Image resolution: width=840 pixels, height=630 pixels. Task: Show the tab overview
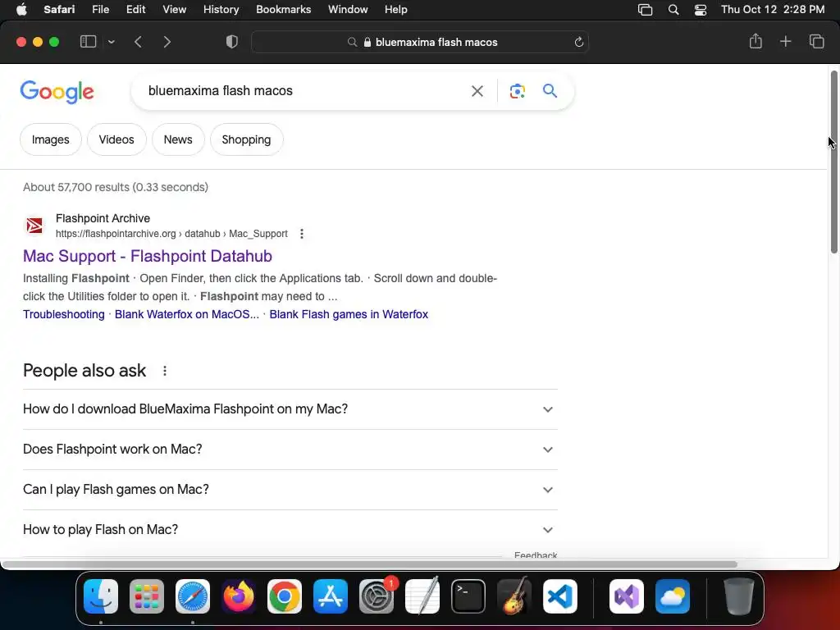816,41
